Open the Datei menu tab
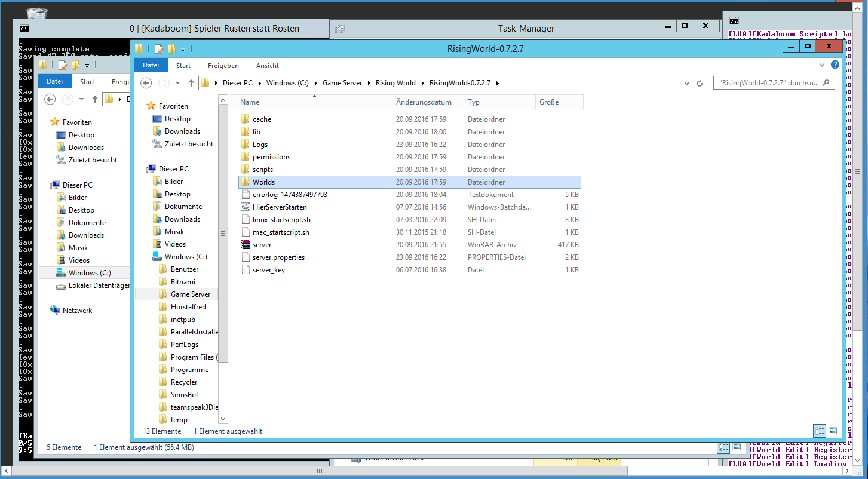 click(x=151, y=65)
